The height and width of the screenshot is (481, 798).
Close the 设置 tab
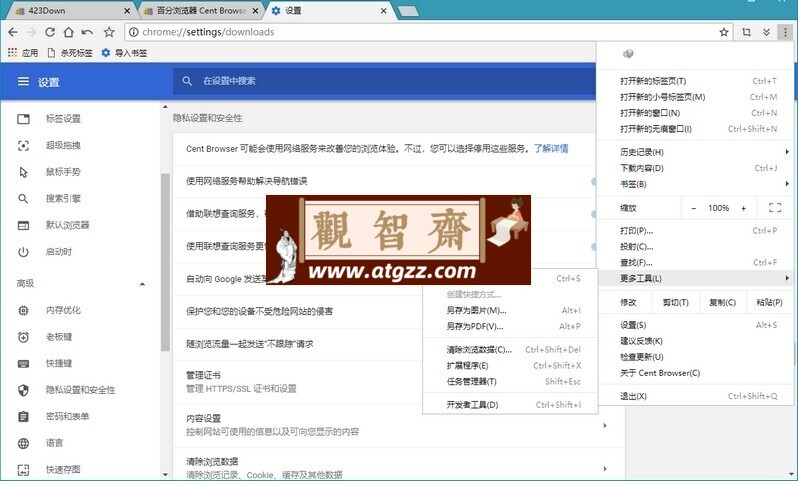click(384, 11)
